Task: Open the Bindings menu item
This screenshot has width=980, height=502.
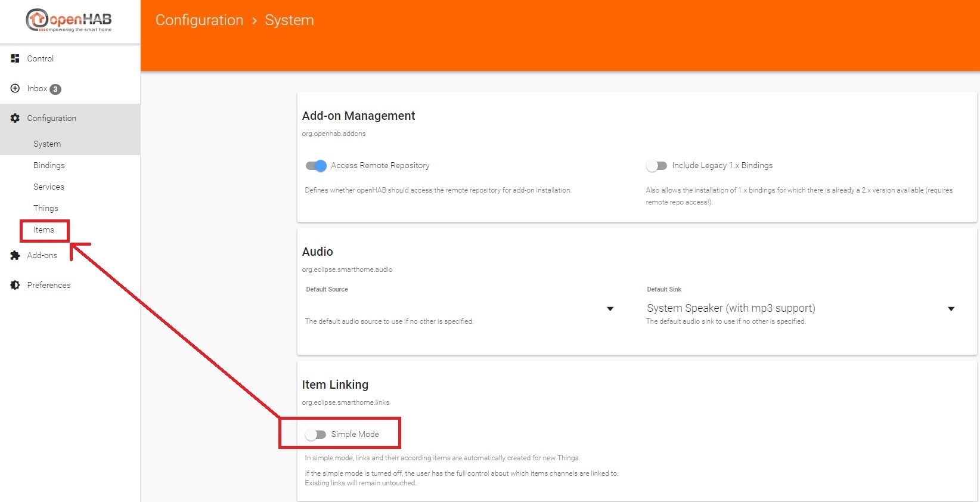Action: (49, 165)
